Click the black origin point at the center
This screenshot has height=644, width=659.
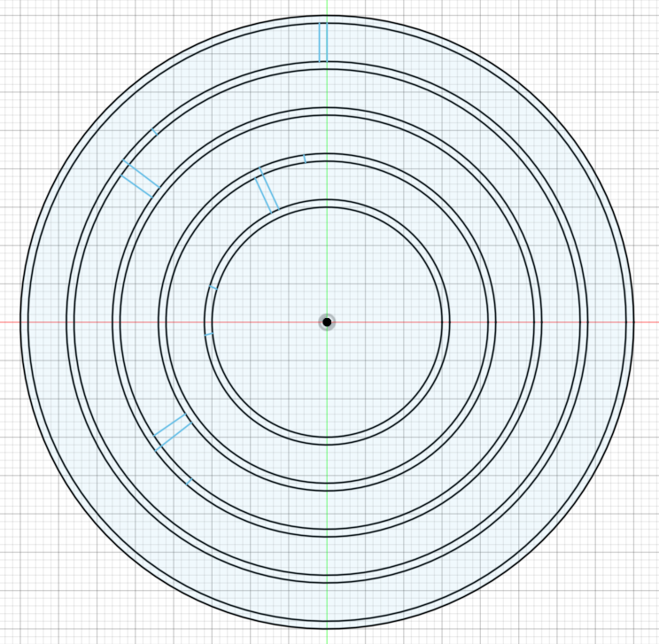[327, 322]
